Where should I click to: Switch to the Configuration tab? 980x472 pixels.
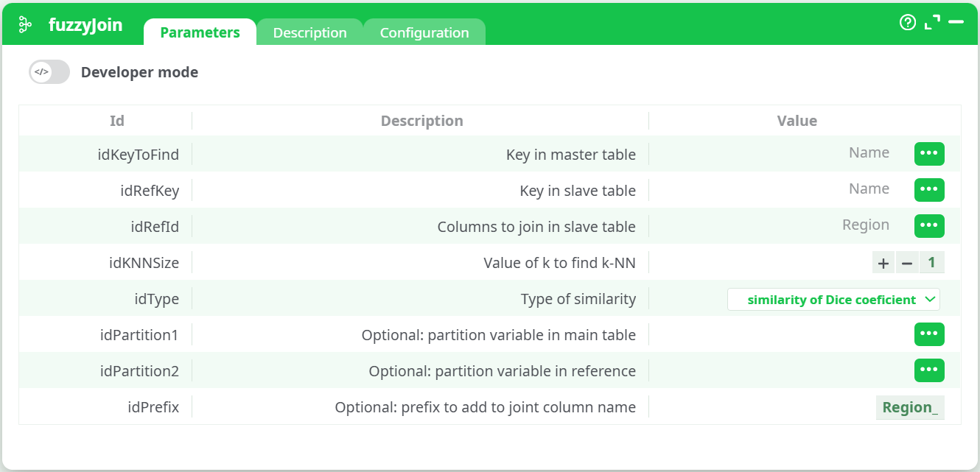click(x=424, y=32)
